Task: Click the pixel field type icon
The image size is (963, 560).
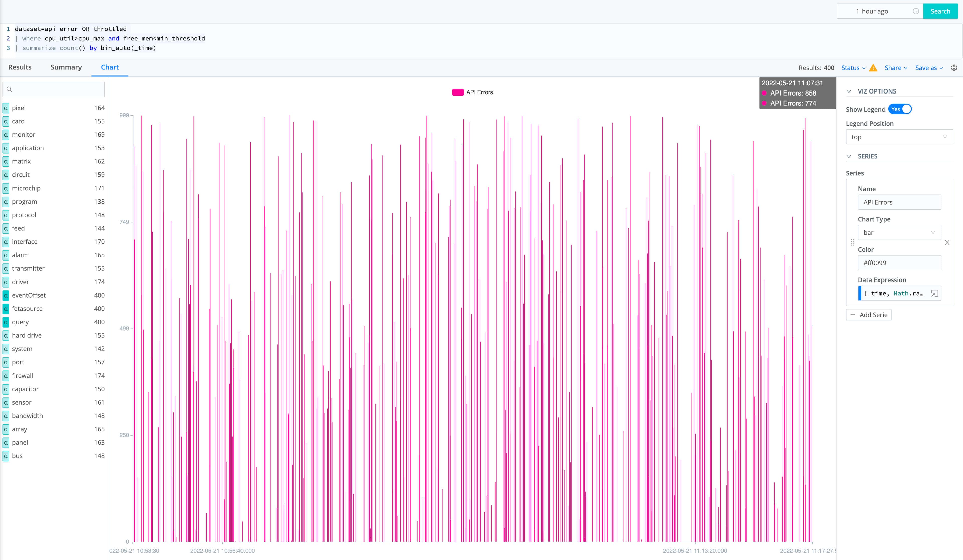Action: coord(6,108)
